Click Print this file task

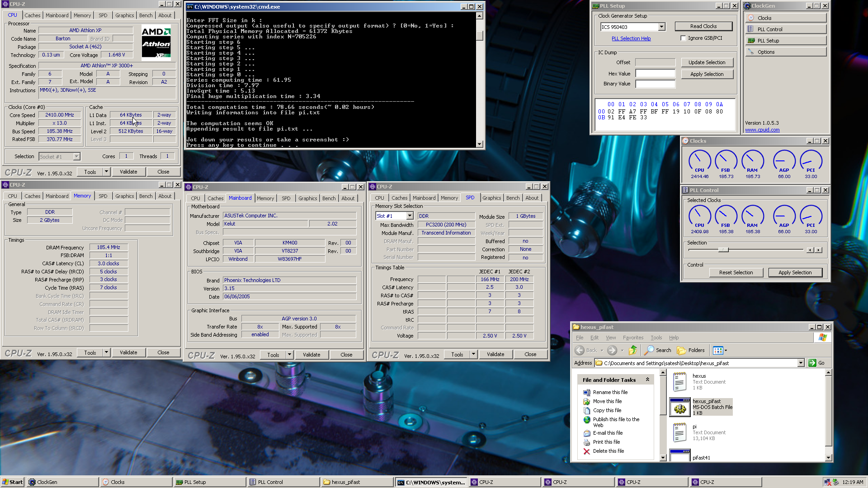coord(606,442)
